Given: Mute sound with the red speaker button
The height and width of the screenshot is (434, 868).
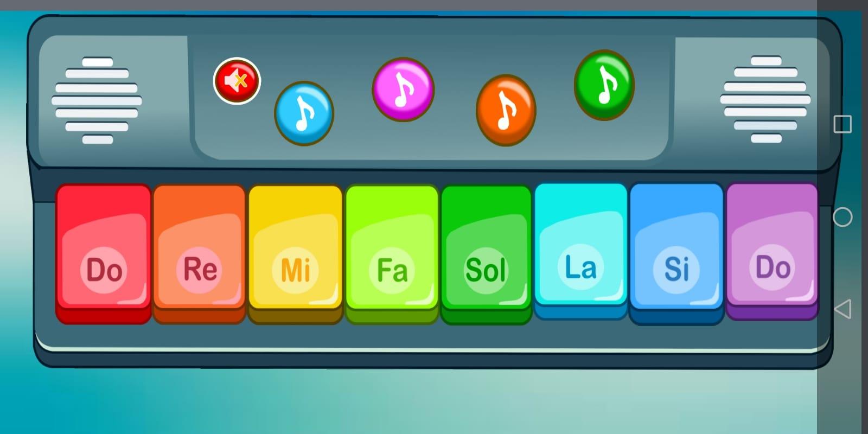Looking at the screenshot, I should pyautogui.click(x=237, y=81).
